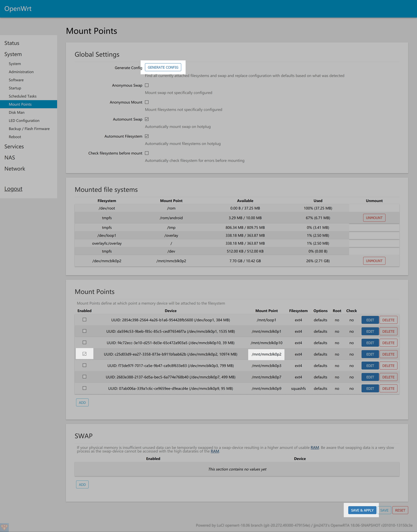This screenshot has width=417, height=532.
Task: Edit the /mnt/mmcblk0p3 mount entry
Action: 370,366
